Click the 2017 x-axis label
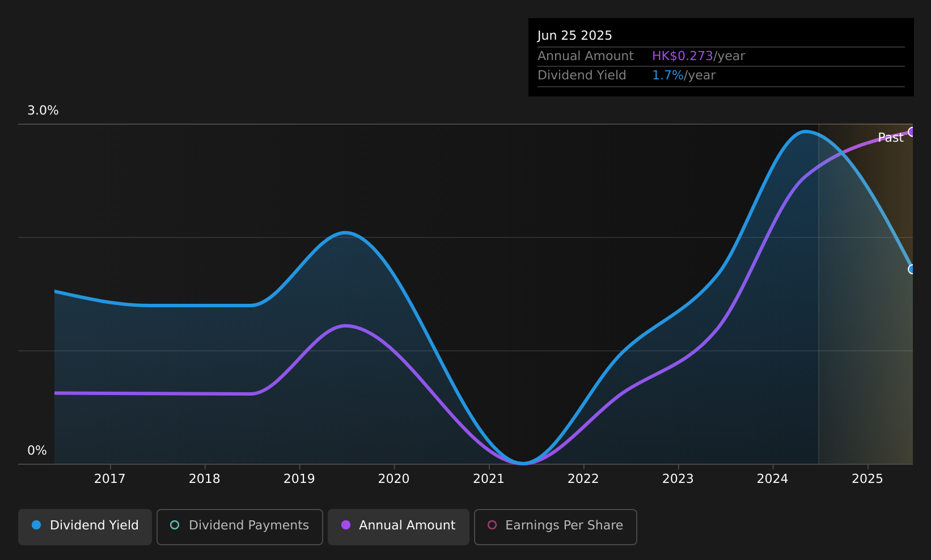 pos(109,479)
